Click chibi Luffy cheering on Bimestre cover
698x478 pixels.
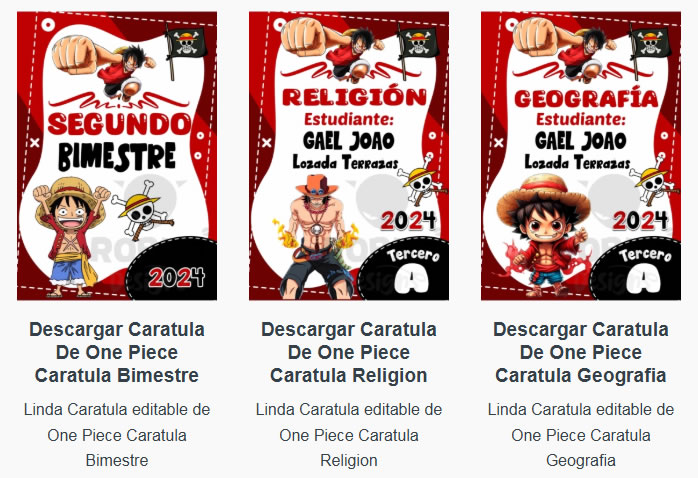pyautogui.click(x=71, y=237)
